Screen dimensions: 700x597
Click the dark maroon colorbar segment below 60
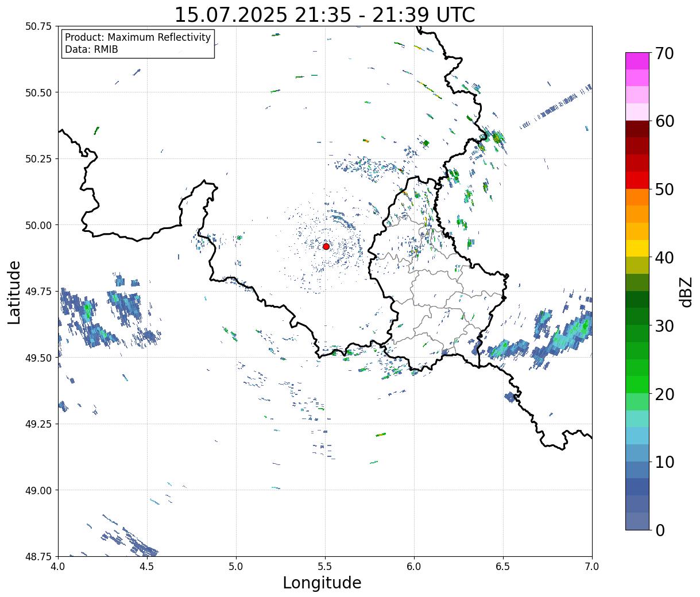637,129
